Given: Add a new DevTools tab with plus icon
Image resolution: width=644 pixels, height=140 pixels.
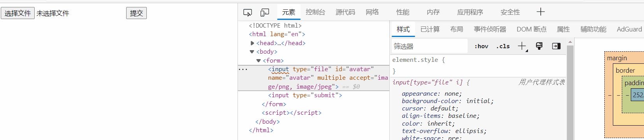Looking at the screenshot, I should coord(540,12).
